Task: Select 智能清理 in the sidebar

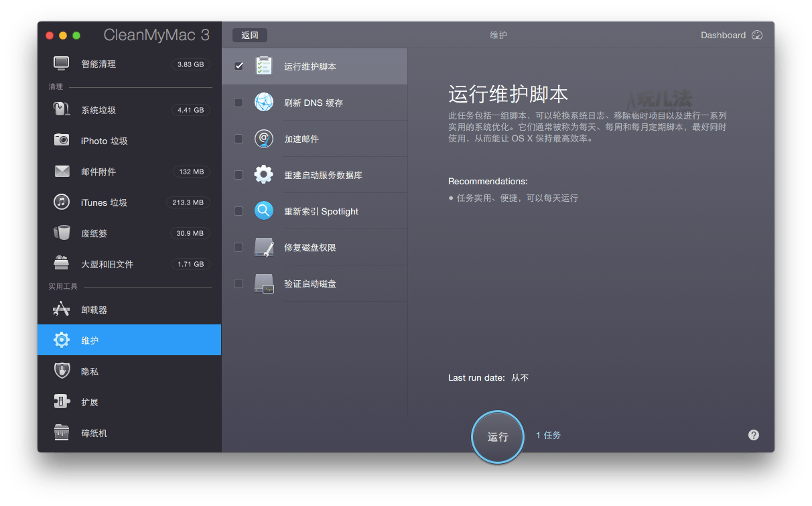Action: [x=129, y=64]
